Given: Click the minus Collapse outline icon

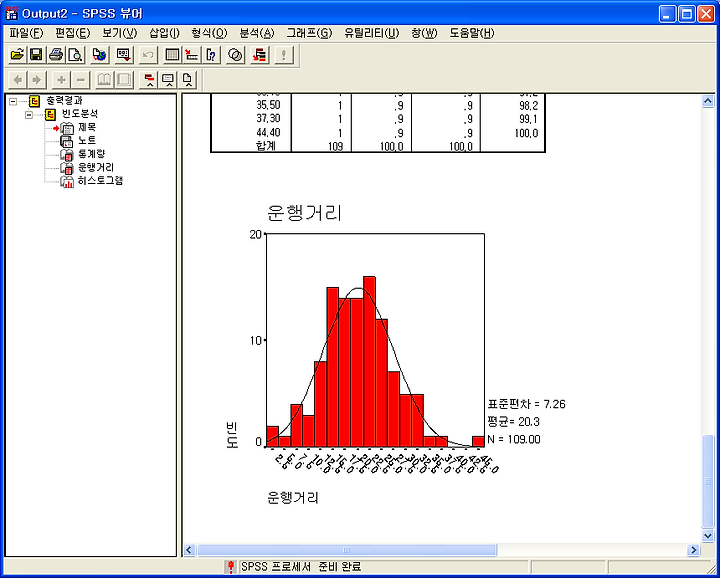Looking at the screenshot, I should pyautogui.click(x=80, y=80).
